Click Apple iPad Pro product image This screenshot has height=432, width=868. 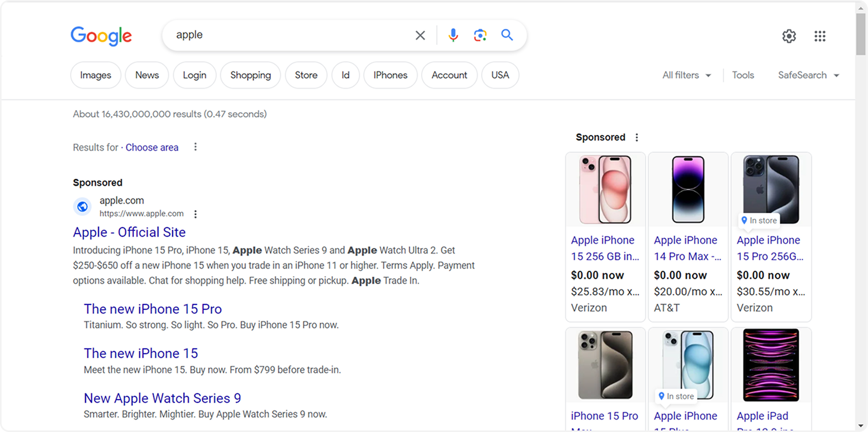click(771, 365)
